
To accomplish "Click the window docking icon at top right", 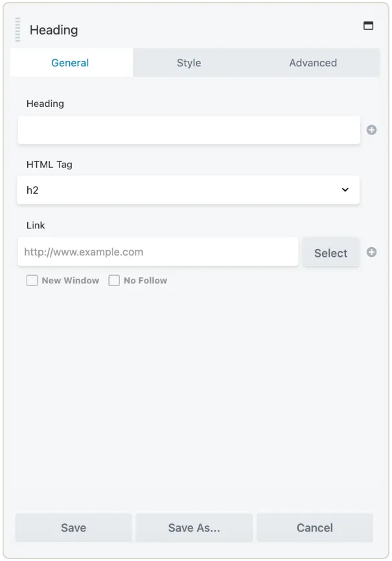I will [x=369, y=26].
